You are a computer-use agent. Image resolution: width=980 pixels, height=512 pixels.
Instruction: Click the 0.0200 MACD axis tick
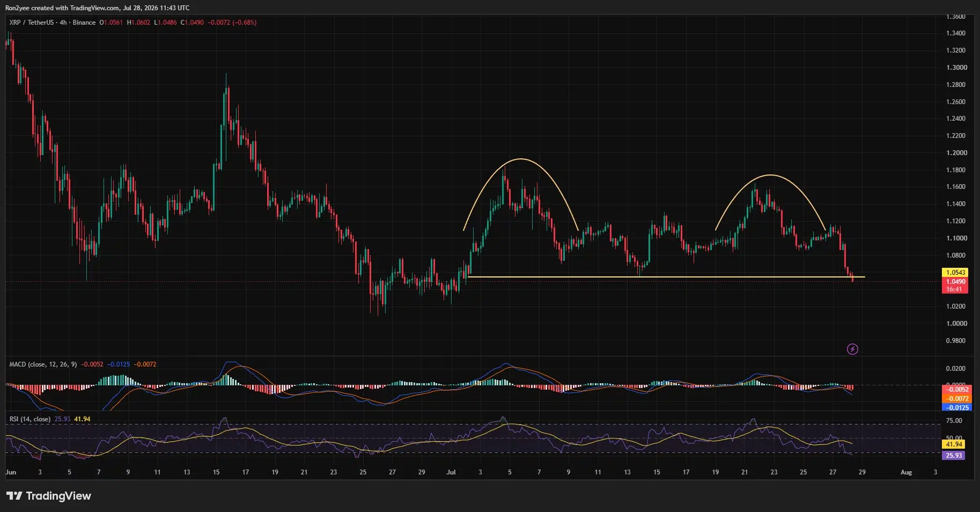(x=956, y=369)
